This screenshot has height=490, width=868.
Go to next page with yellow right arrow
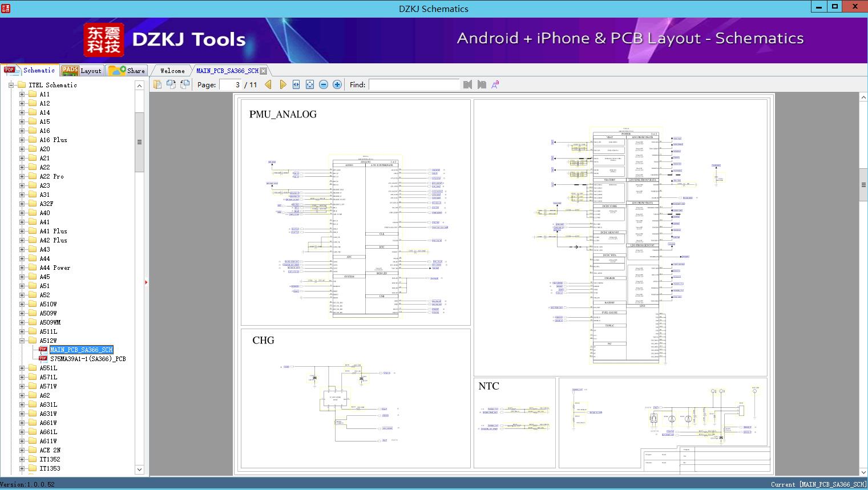click(x=283, y=84)
